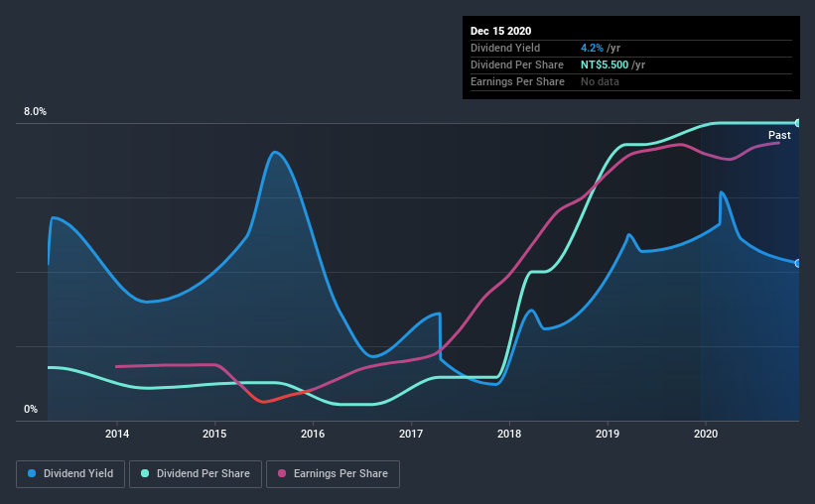Screen dimensions: 815x504
Task: Toggle the Dividend Per Share legend button
Action: [x=196, y=474]
